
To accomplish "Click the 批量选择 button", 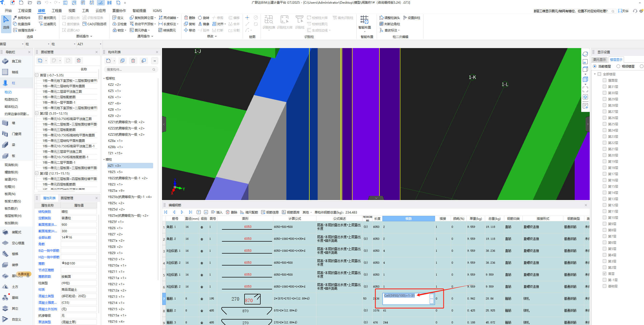I will pyautogui.click(x=22, y=24).
